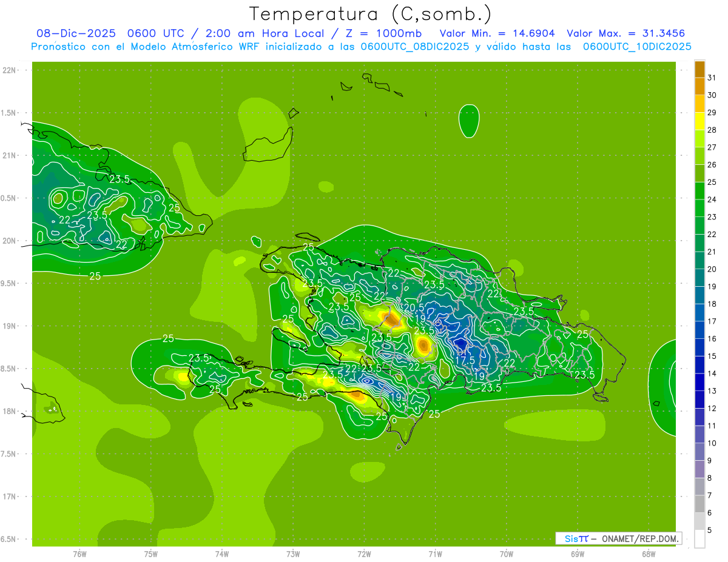Click legend value 10 on the color scale
Screen dimensions: 728x562
click(712, 443)
